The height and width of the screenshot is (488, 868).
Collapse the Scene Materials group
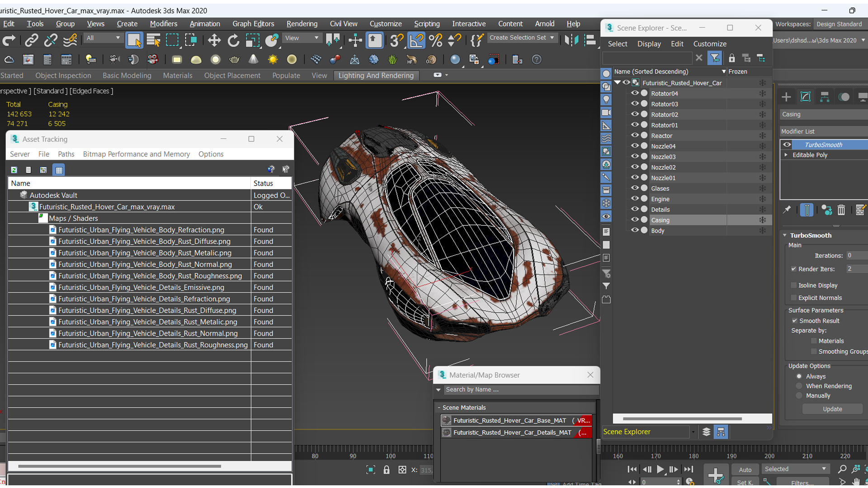(439, 408)
